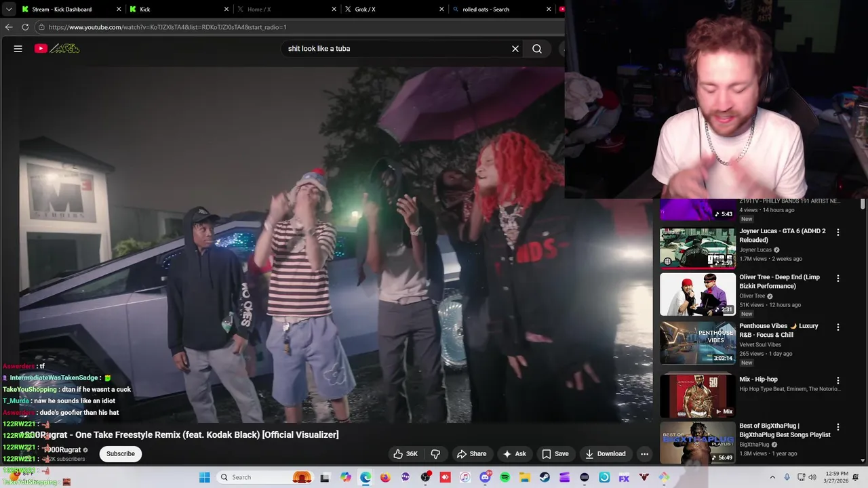Open the YouTube hamburger guide menu
The height and width of the screenshot is (488, 868).
(x=18, y=49)
